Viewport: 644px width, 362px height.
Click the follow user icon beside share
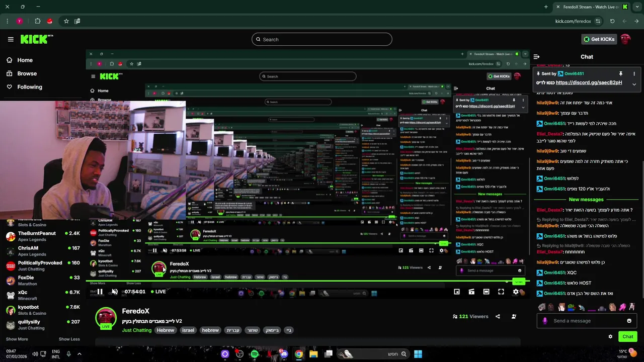[514, 316]
